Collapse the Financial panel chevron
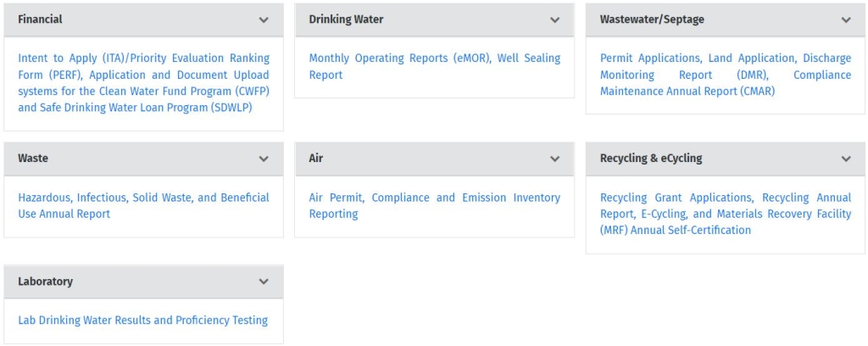Screen dimensions: 868x346 pos(264,20)
